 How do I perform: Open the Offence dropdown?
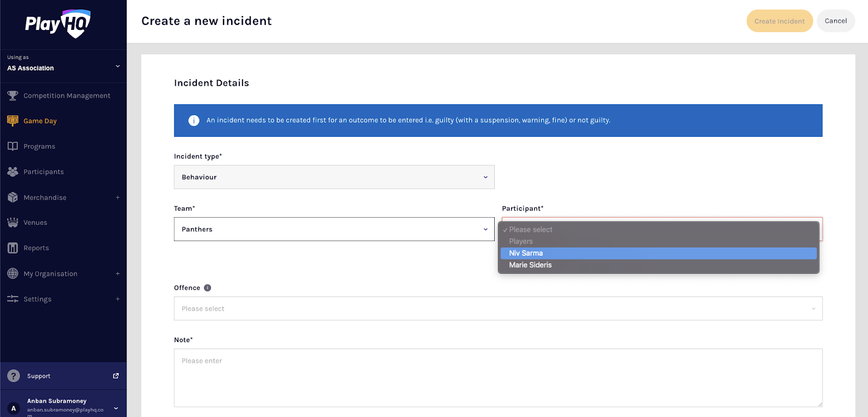pyautogui.click(x=497, y=308)
